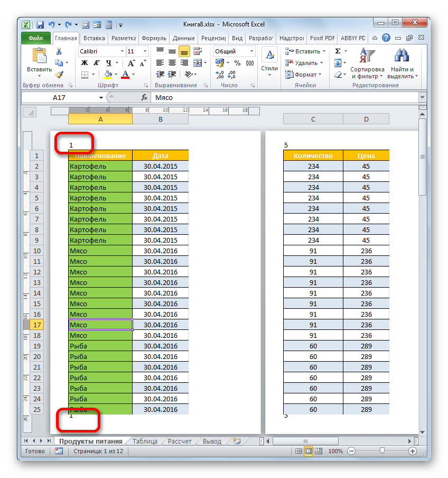Switch to the Данные ribbon tab
The image size is (448, 478).
(x=184, y=38)
